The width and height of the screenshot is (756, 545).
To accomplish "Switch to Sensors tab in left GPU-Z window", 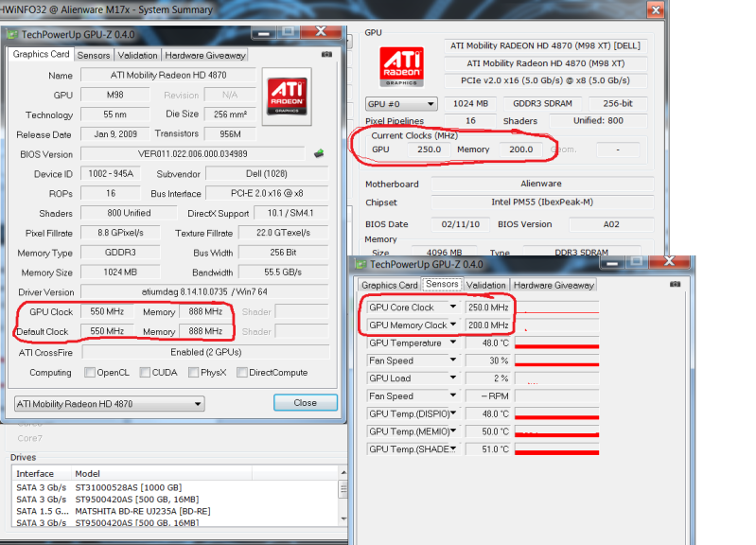I will pyautogui.click(x=94, y=56).
